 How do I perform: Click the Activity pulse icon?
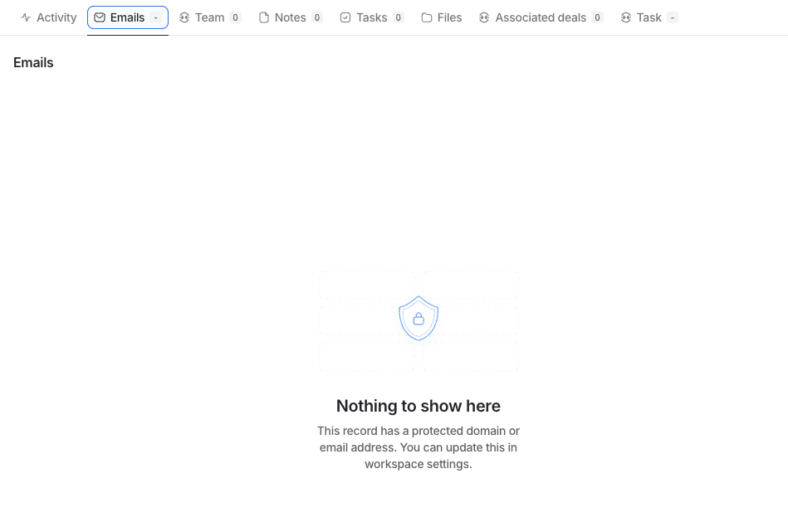click(x=26, y=17)
